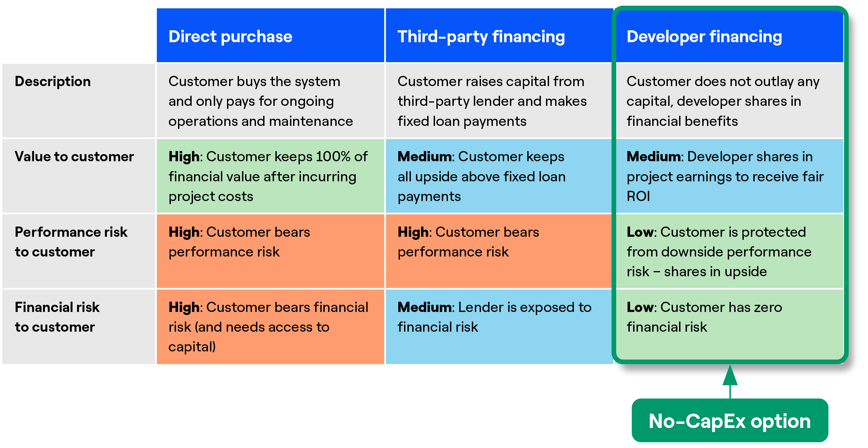Click orange Direct purchase performance risk cell
Image resolution: width=868 pixels, height=448 pixels.
[270, 251]
